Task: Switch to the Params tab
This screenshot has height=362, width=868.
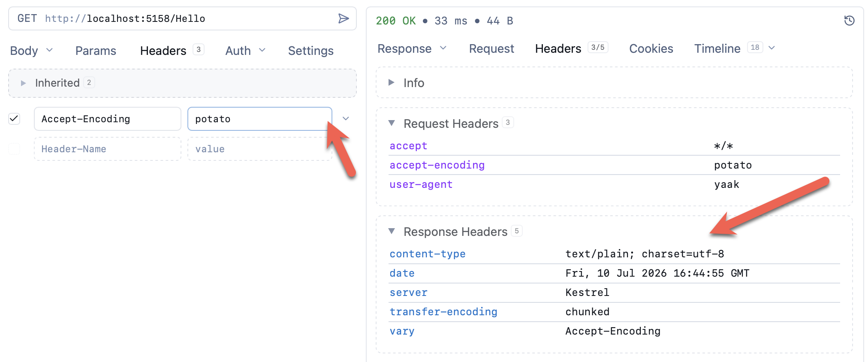Action: coord(96,51)
